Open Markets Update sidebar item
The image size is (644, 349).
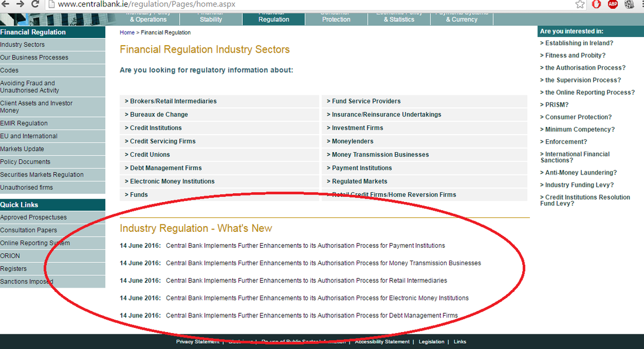(53, 149)
